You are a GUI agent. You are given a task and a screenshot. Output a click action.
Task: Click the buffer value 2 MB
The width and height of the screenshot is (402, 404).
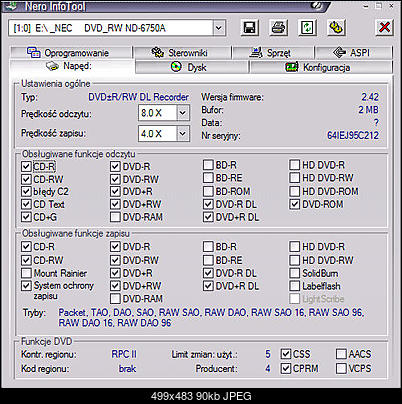(369, 110)
